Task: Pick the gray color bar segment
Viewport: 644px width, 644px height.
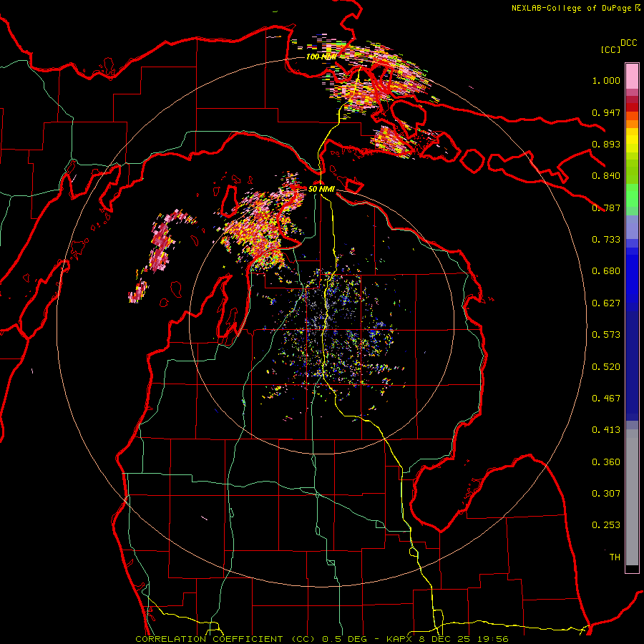Action: pyautogui.click(x=632, y=497)
